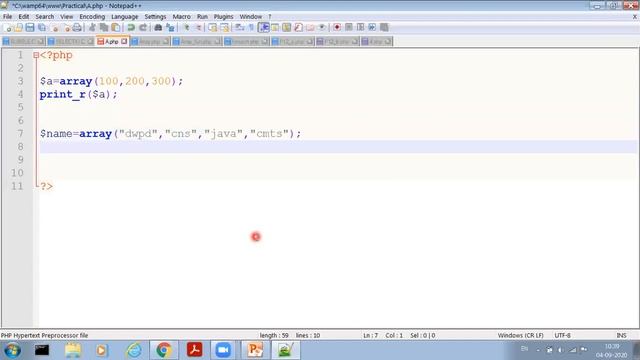Start macro recording with red dot button
640x360 pixels.
[337, 27]
